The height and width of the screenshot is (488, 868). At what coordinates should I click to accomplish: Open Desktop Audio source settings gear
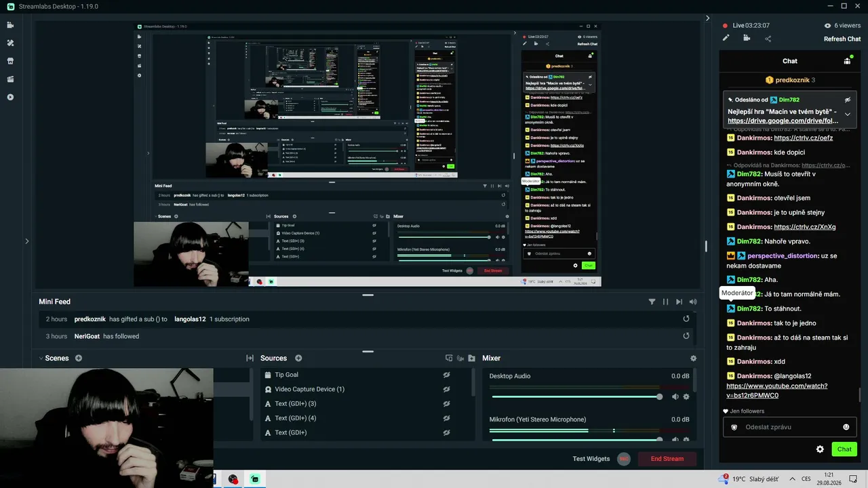click(x=686, y=396)
